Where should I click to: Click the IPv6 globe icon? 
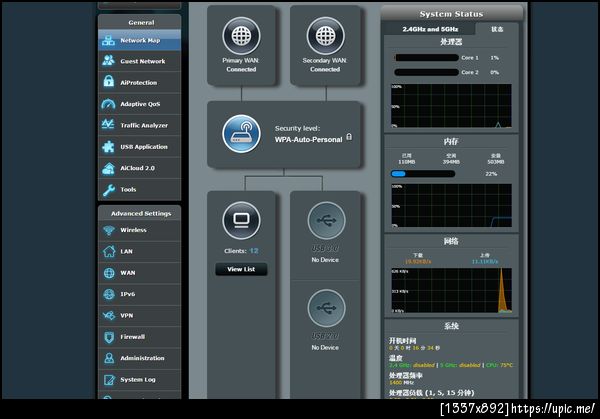(x=109, y=294)
